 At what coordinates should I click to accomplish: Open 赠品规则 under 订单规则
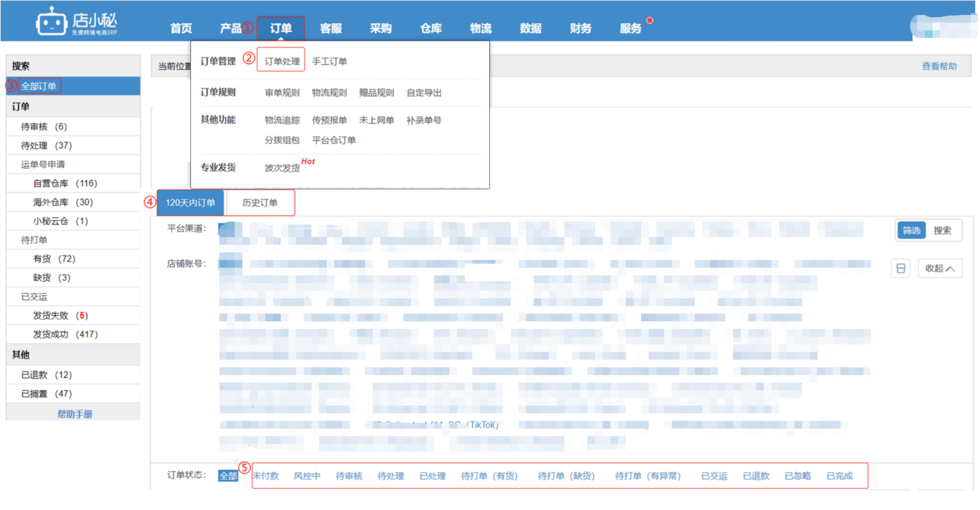pos(376,93)
